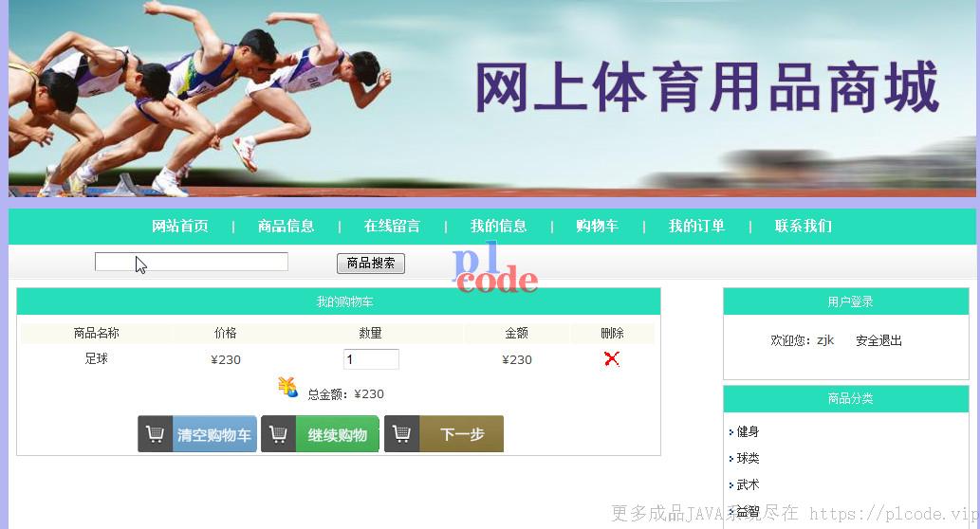Screen dimensions: 980x529
Task: Open 联系我们 in the navigation bar
Action: point(804,226)
